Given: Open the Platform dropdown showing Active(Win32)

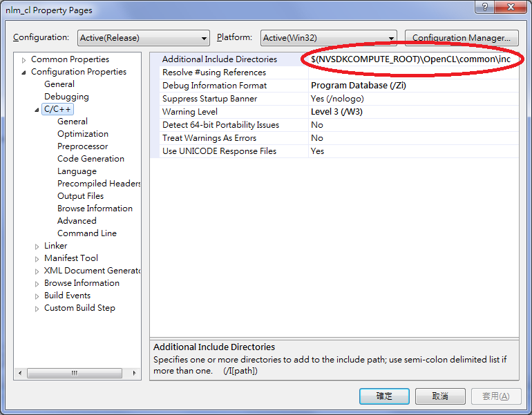Looking at the screenshot, I should pyautogui.click(x=328, y=38).
